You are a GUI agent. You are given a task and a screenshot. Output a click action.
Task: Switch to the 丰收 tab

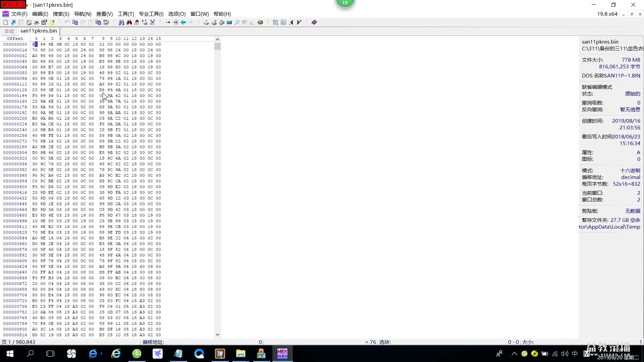[9, 31]
